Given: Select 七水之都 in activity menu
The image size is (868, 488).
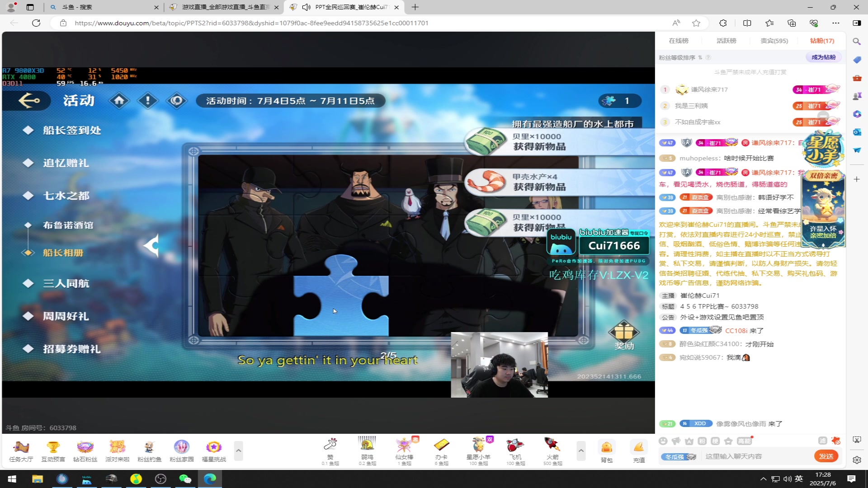Looking at the screenshot, I should 66,196.
